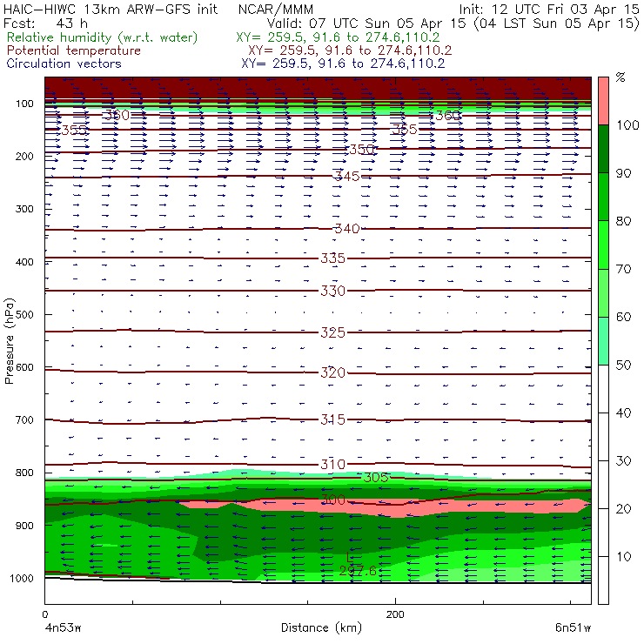644x644 pixels.
Task: Click the right-hand '360' contour label
Action: pos(447,116)
